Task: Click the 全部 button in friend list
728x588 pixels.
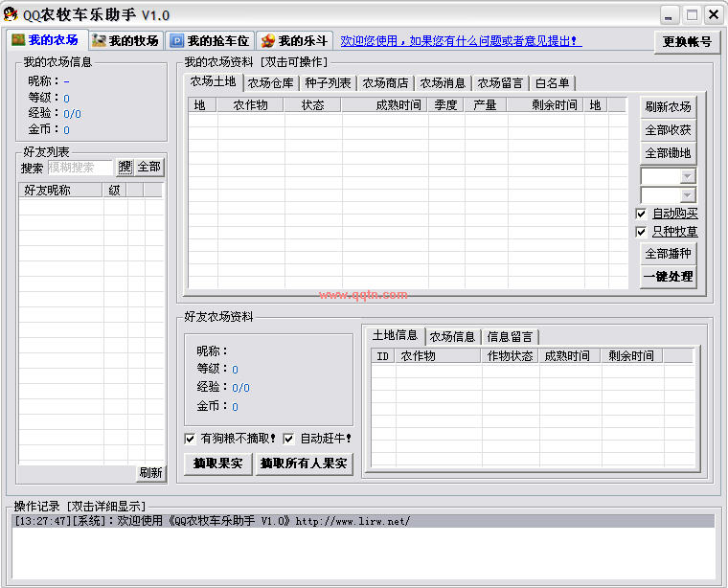Action: tap(149, 167)
